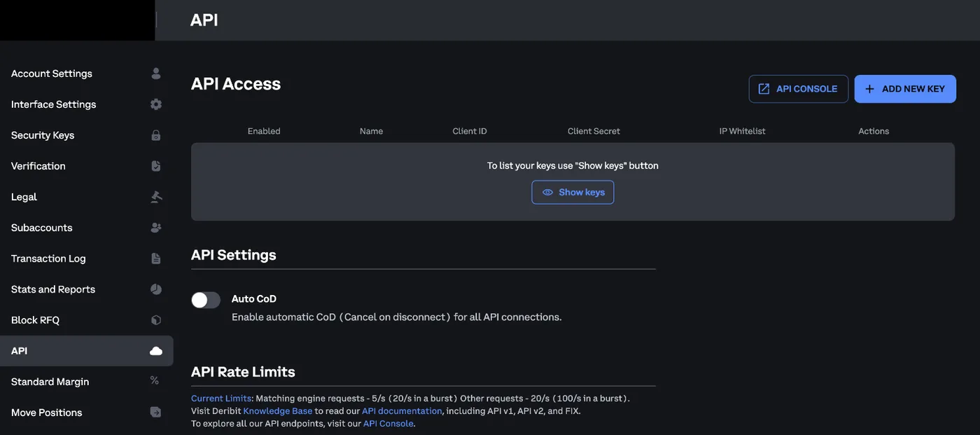Open Account Settings in the sidebar
This screenshot has width=980, height=435.
tap(87, 74)
